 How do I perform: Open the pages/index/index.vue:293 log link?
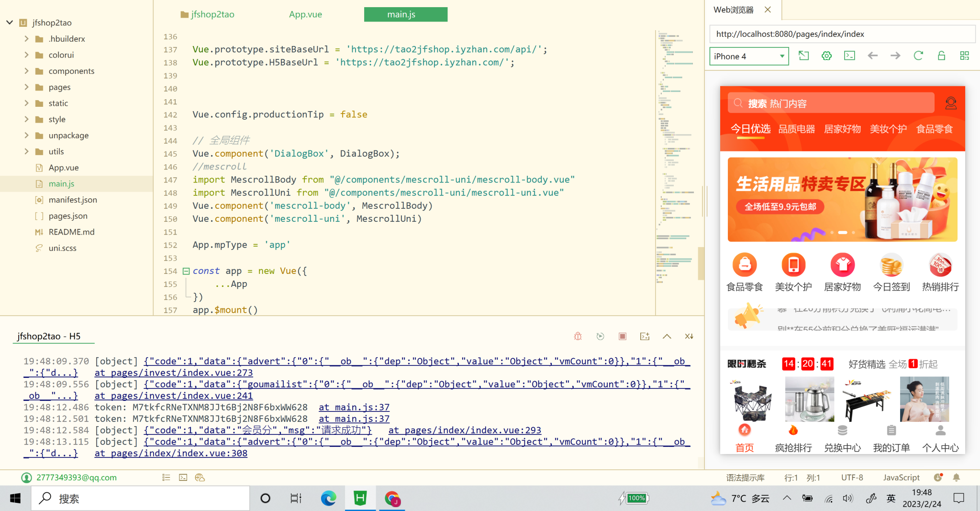[x=464, y=430]
